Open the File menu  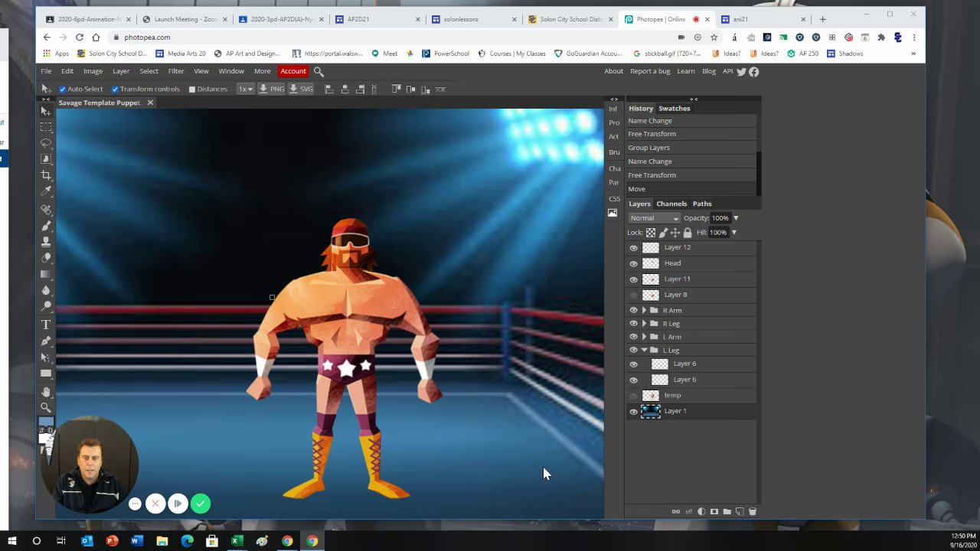pos(46,71)
